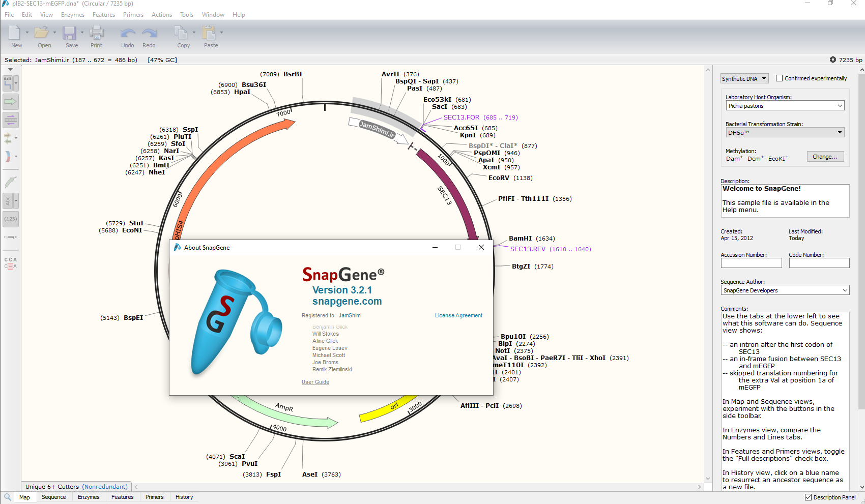The height and width of the screenshot is (504, 865).
Task: Click the magnifier search icon at bottom left
Action: coord(8,497)
